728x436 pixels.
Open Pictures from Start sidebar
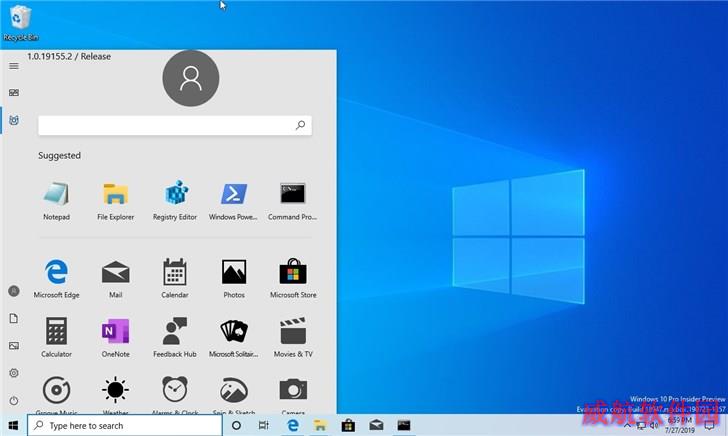tap(14, 346)
